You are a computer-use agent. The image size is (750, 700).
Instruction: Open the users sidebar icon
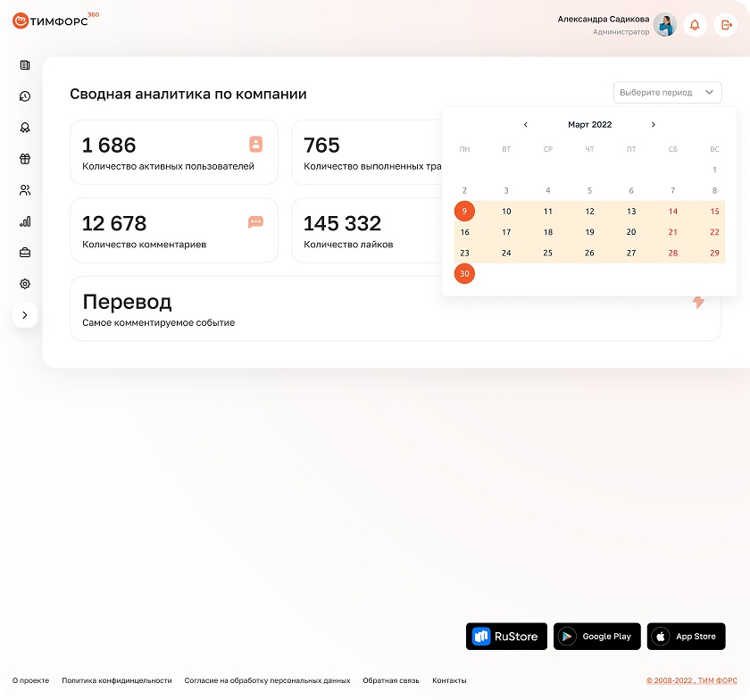pyautogui.click(x=25, y=190)
